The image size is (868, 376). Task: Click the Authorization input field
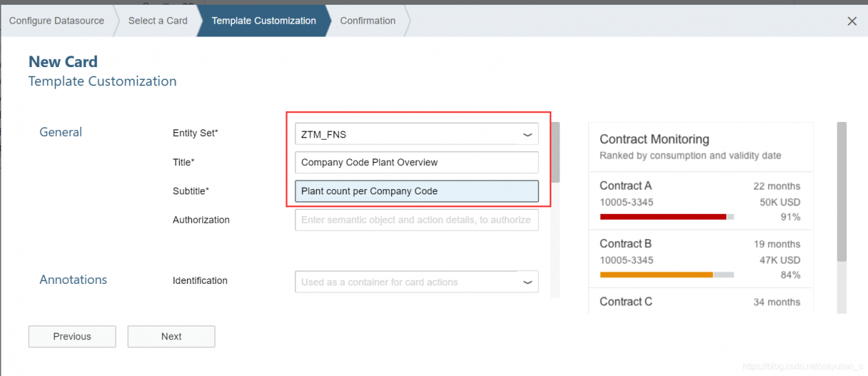click(x=416, y=220)
